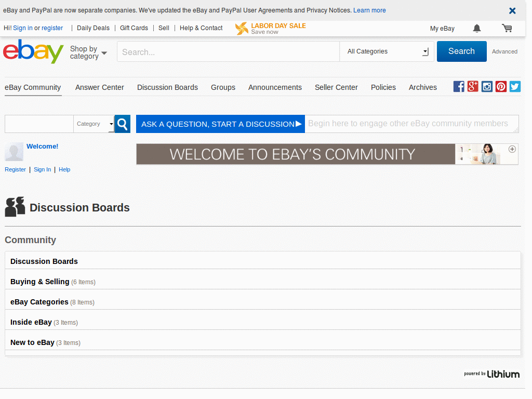Click the user avatar placeholder image
Viewport: 532px width, 399px height.
coord(14,152)
